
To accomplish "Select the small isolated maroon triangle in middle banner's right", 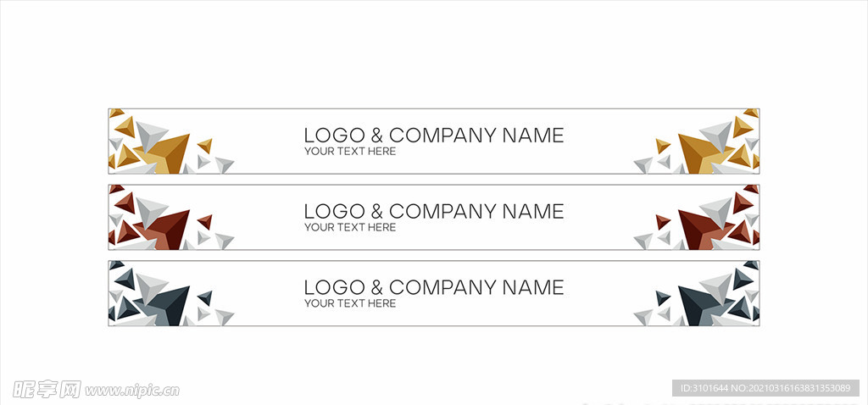I will point(662,221).
